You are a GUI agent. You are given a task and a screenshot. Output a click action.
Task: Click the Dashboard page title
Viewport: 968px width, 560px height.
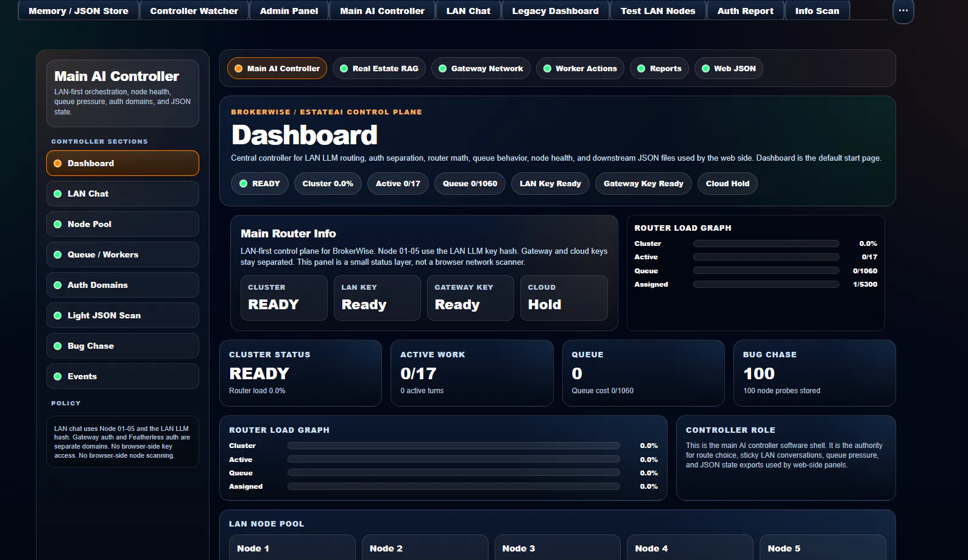pos(305,135)
